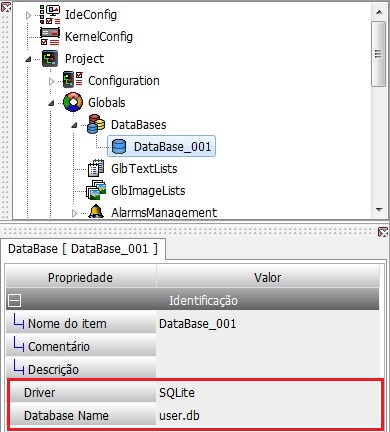This screenshot has width=390, height=432.
Task: Collapse the Project node
Action: 28,59
